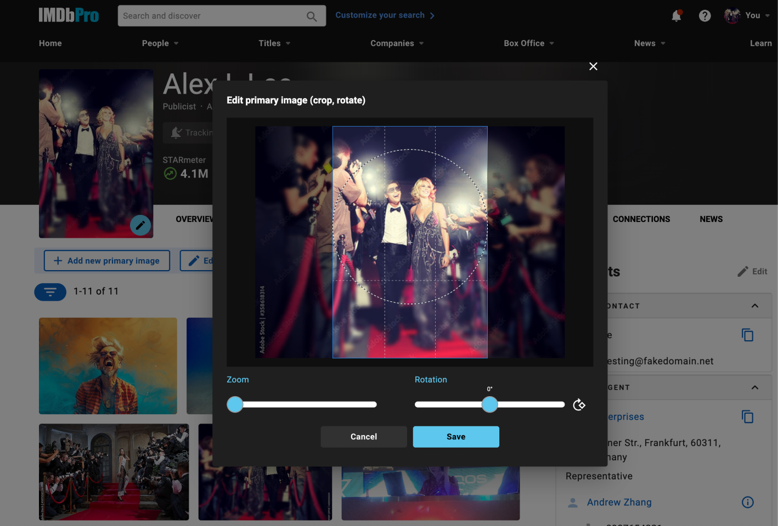Click the Search and discover field
This screenshot has height=526, width=778.
click(x=222, y=16)
